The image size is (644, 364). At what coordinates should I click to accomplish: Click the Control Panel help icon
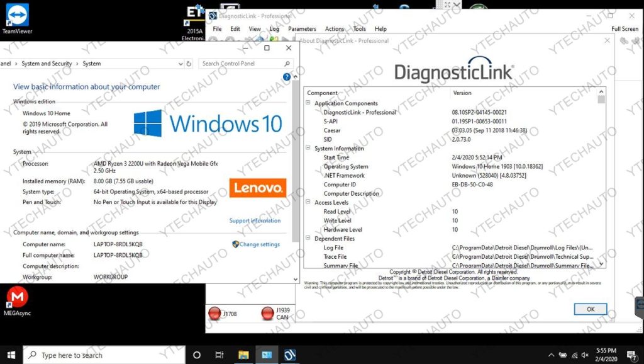(x=287, y=77)
